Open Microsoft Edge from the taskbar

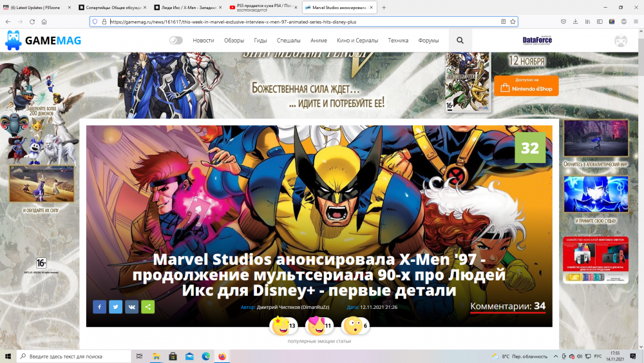click(206, 356)
